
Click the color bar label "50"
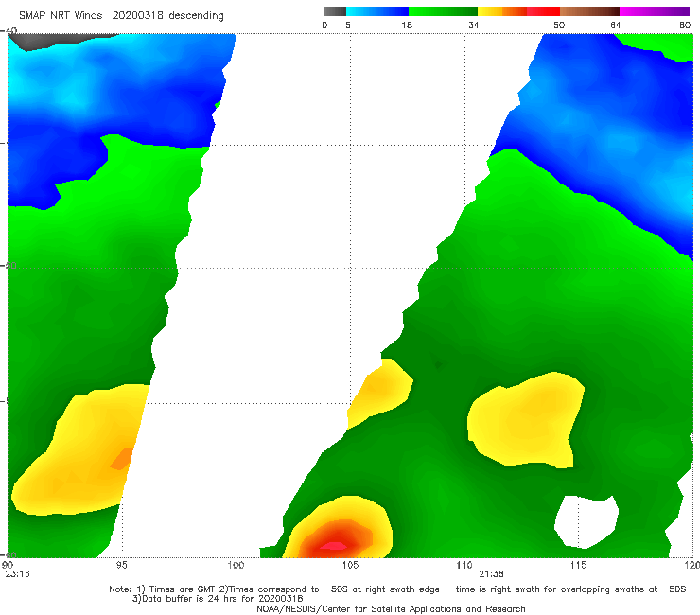coord(559,26)
